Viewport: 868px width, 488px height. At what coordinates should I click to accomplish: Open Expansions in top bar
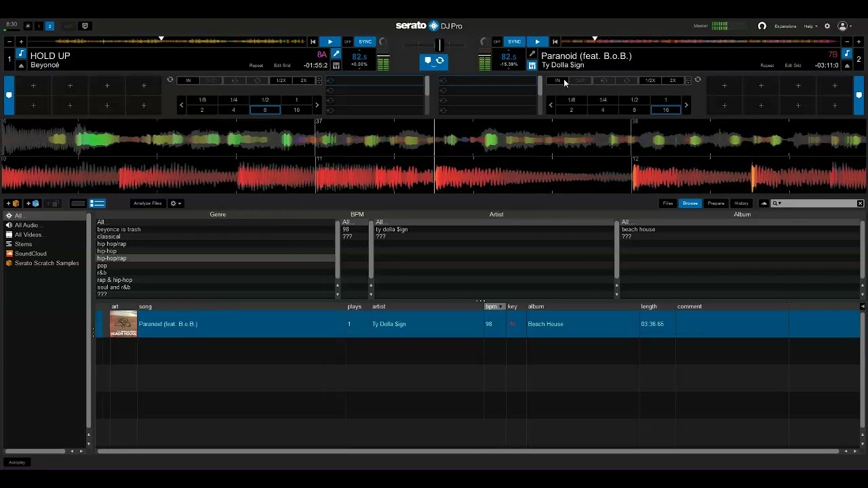[x=785, y=26]
